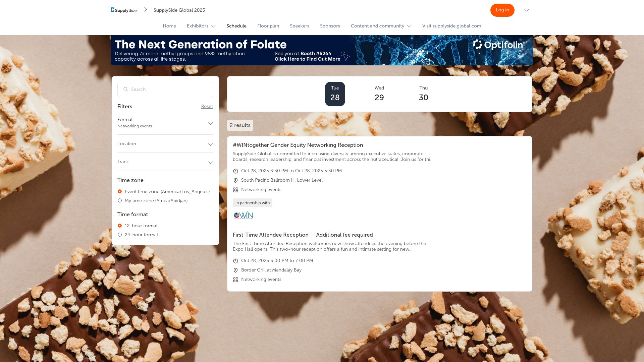Screen dimensions: 644x362
Task: Select Event time zone America/Los_Angeles
Action: (x=120, y=191)
